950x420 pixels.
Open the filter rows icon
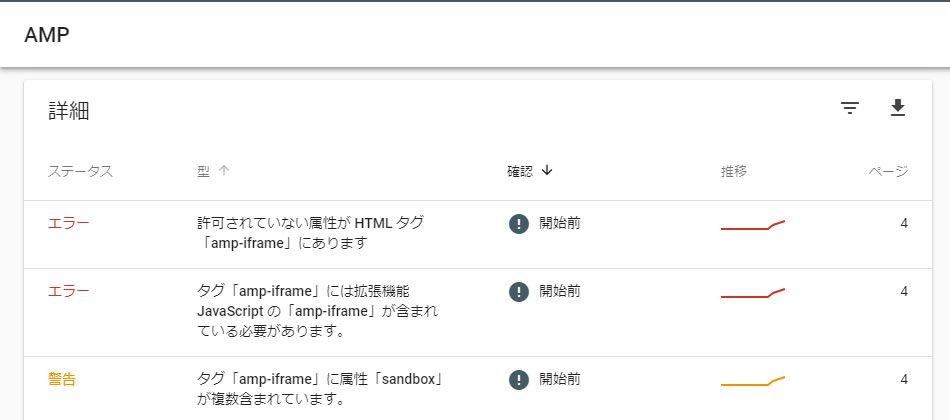click(850, 108)
